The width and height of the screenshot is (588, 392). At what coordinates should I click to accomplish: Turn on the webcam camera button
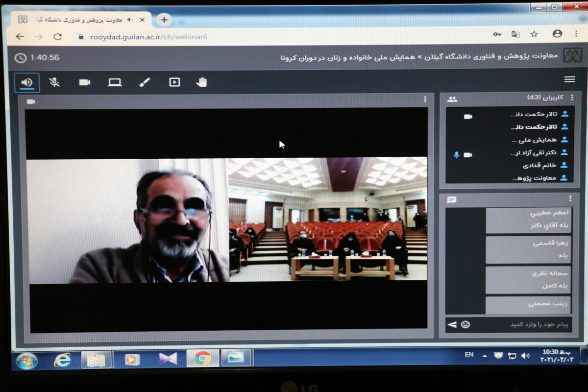click(x=85, y=82)
